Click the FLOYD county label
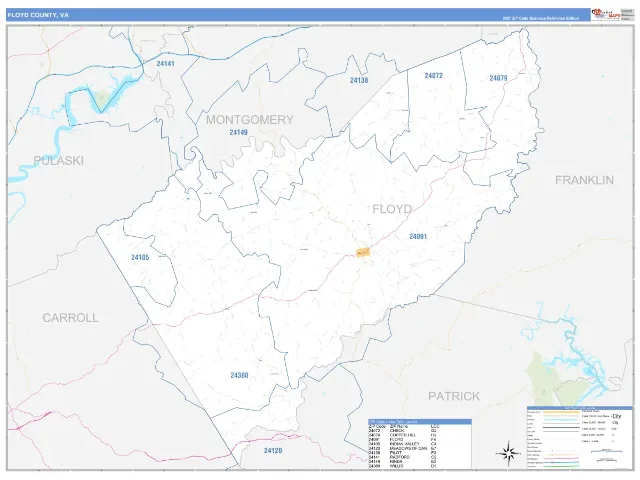This screenshot has height=480, width=640. 392,209
